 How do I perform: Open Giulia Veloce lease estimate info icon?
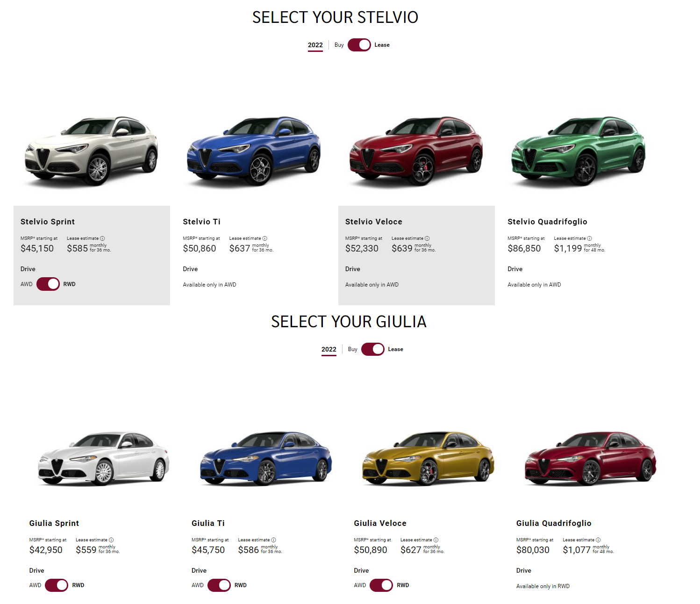tap(436, 540)
